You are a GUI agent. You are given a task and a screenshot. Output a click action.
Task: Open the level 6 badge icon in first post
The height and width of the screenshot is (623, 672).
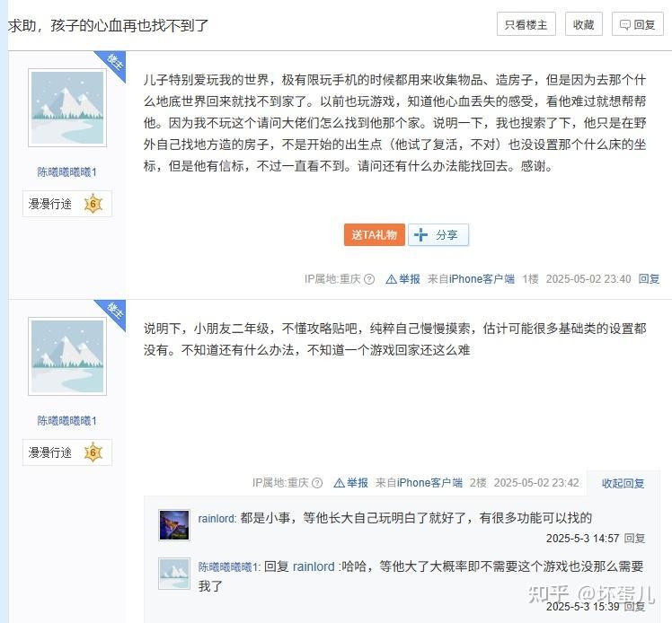tap(93, 204)
